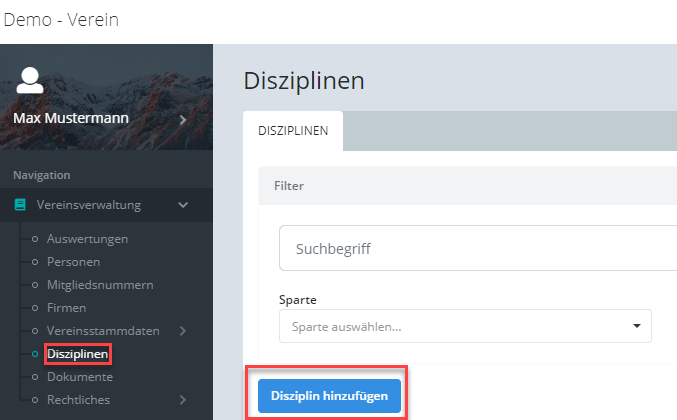Click the Disziplin hinzufügen button
The height and width of the screenshot is (420, 677).
click(x=329, y=396)
